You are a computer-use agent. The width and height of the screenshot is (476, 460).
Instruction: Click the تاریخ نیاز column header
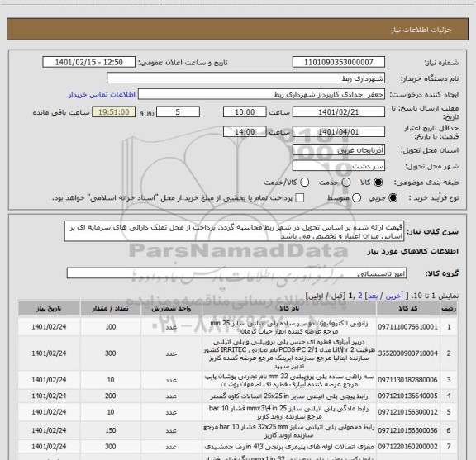[x=49, y=309]
